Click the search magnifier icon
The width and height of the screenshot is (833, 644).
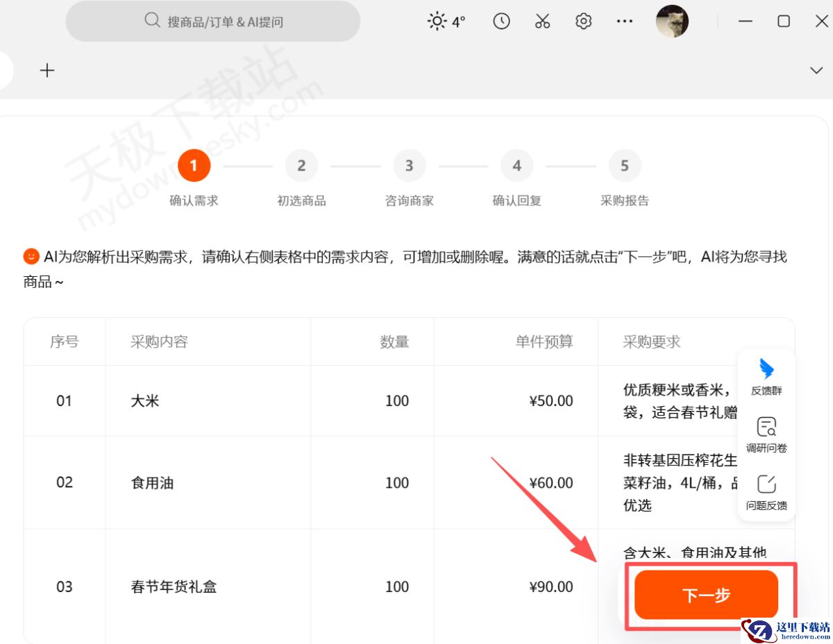[x=152, y=21]
